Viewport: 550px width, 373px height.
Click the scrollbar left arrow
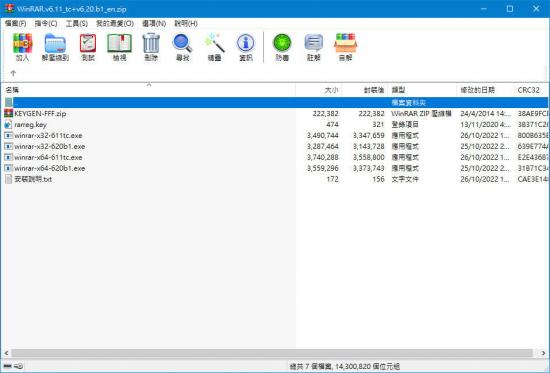(x=6, y=353)
